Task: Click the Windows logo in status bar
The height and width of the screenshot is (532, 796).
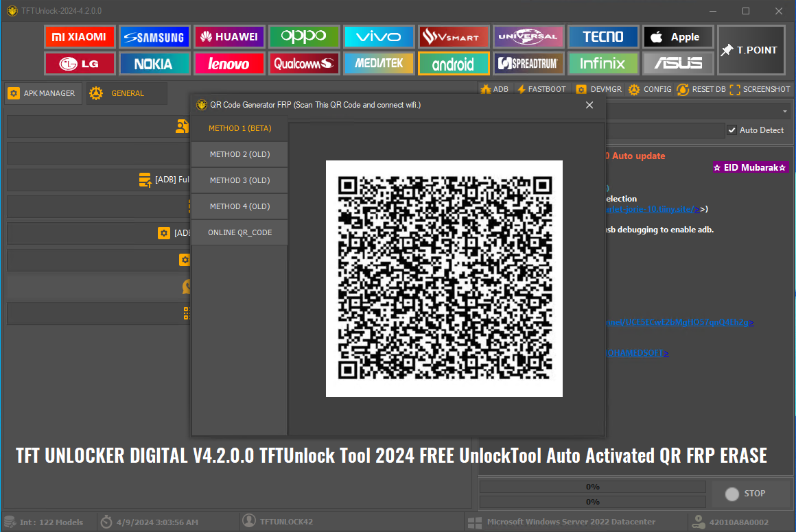Action: coord(475,522)
